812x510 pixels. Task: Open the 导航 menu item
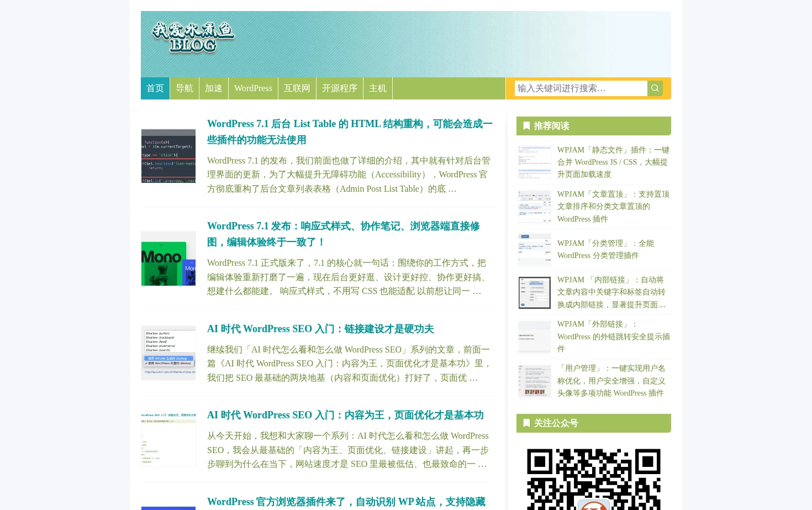184,88
